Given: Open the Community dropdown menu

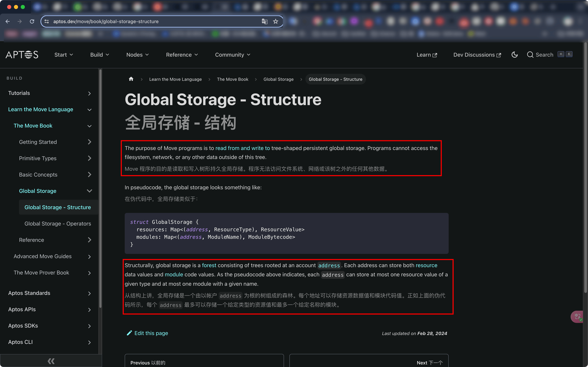Looking at the screenshot, I should (233, 55).
